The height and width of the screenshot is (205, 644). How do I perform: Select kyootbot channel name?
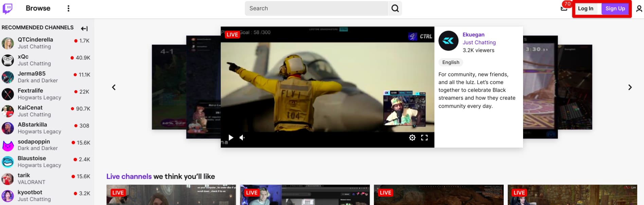(30, 192)
